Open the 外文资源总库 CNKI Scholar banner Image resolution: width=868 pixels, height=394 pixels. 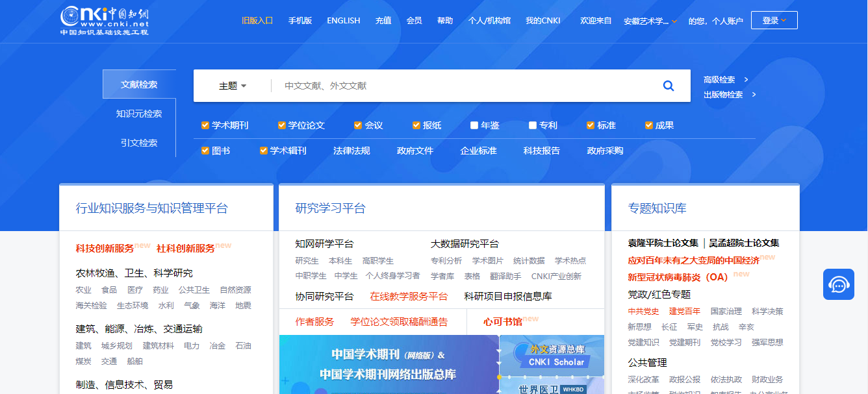552,356
